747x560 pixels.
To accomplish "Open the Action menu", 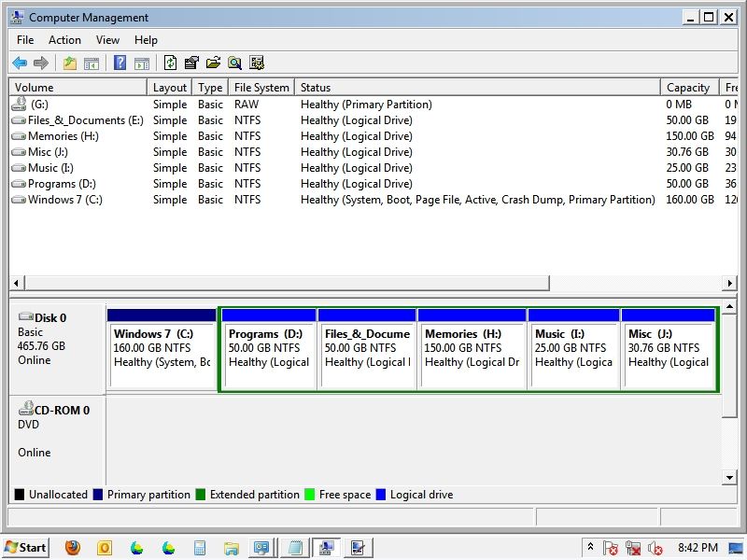I will [64, 40].
